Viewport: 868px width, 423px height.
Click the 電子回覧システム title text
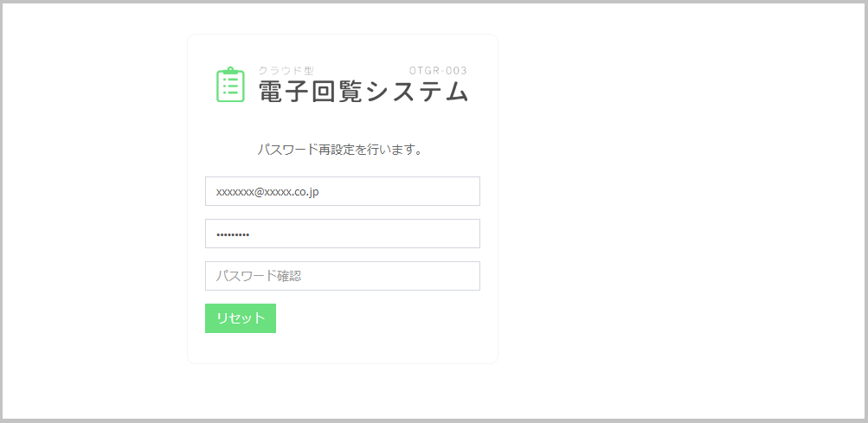[363, 92]
